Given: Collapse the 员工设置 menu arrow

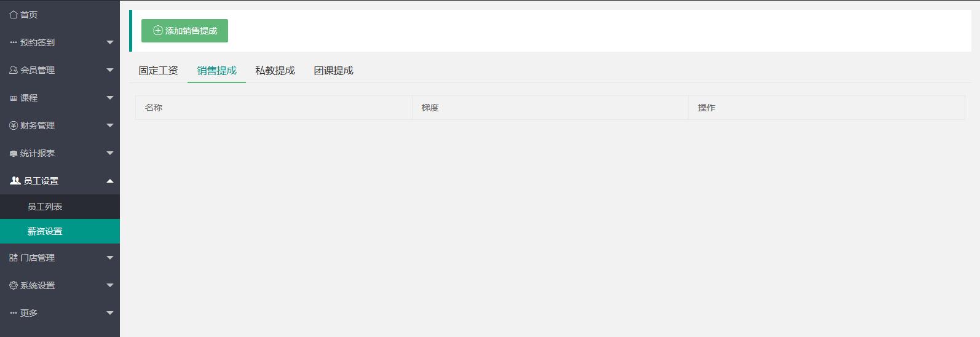Looking at the screenshot, I should click(110, 181).
